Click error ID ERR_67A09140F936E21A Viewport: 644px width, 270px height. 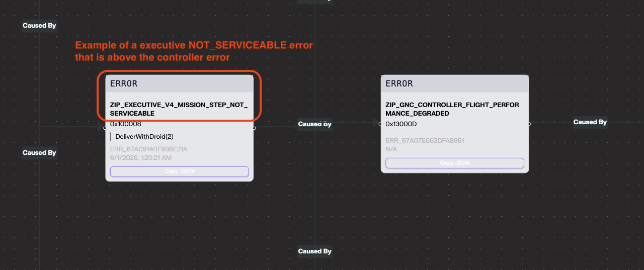[149, 149]
